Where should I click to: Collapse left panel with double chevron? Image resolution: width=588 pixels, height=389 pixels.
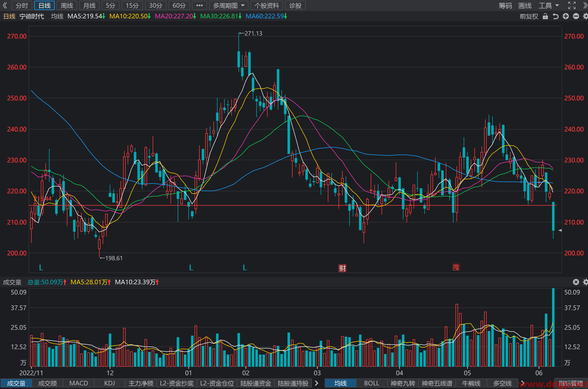pyautogui.click(x=5, y=5)
